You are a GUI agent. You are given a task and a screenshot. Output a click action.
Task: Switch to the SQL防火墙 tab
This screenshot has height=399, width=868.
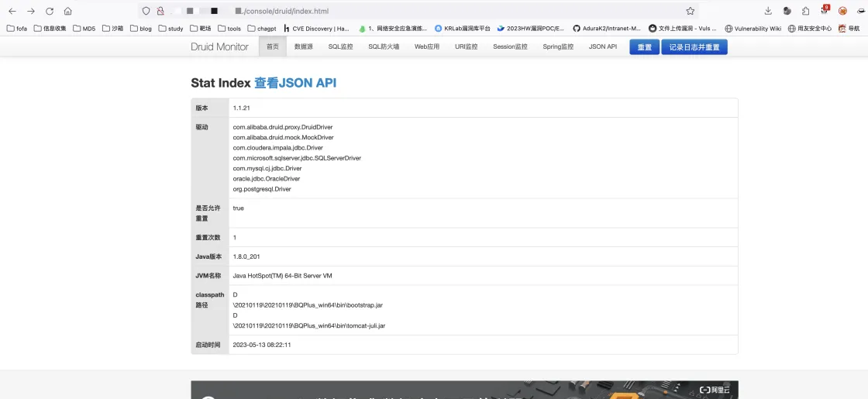(384, 47)
